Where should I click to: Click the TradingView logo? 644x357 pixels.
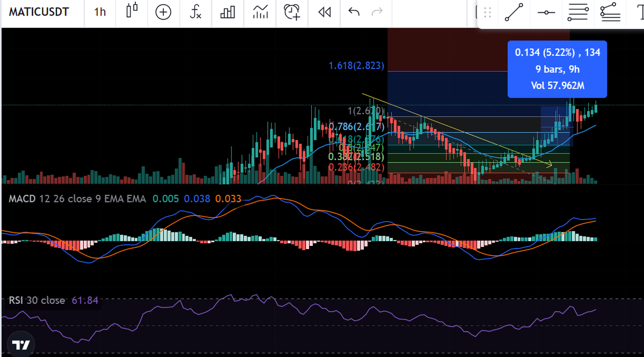(x=21, y=345)
